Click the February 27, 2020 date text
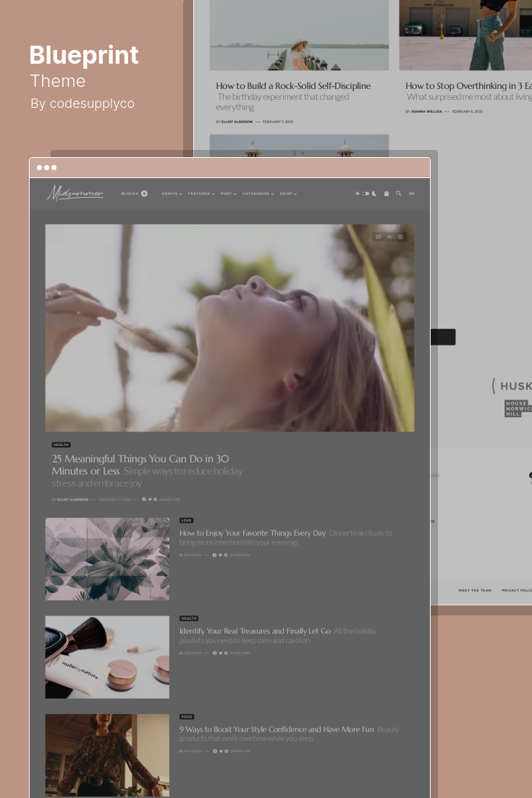 (114, 500)
